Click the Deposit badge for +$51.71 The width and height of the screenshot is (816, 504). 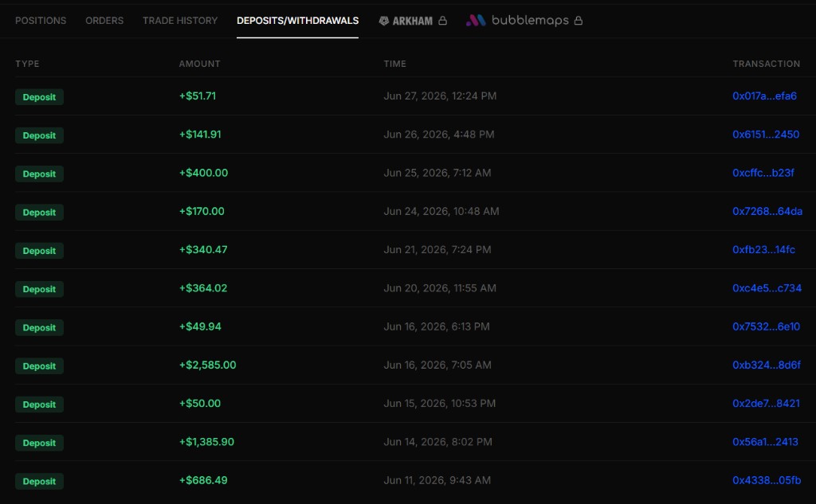tap(39, 97)
